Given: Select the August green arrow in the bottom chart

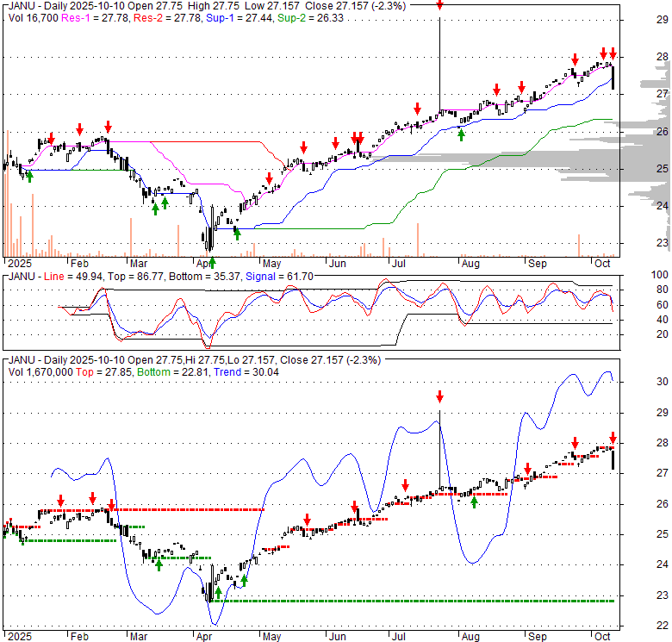Looking at the screenshot, I should click(x=474, y=502).
